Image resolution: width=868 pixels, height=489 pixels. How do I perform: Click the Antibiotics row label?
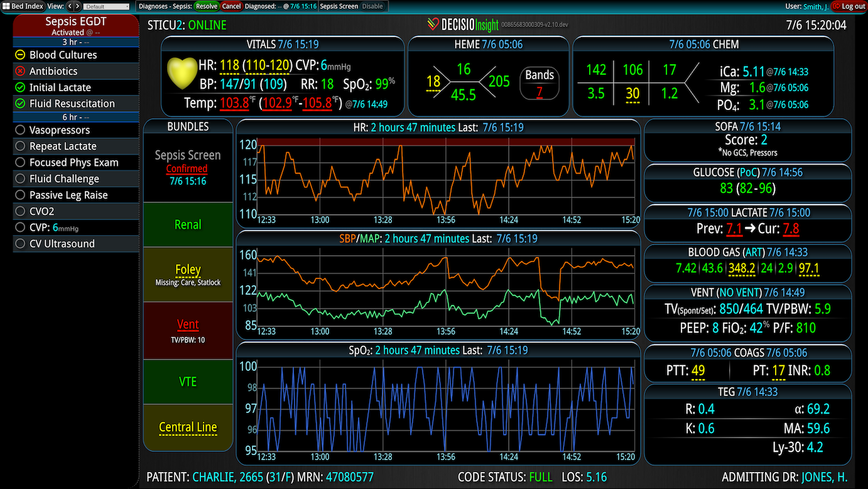tap(53, 71)
